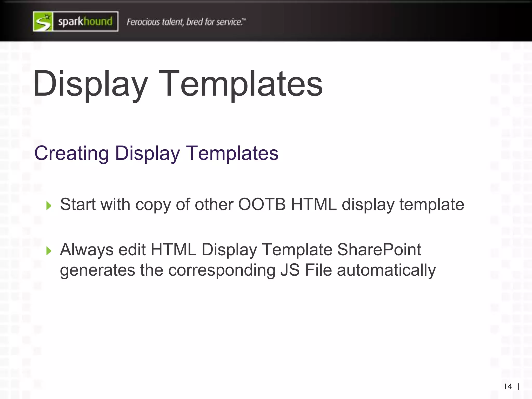Click the slide number "14"

tap(508, 387)
